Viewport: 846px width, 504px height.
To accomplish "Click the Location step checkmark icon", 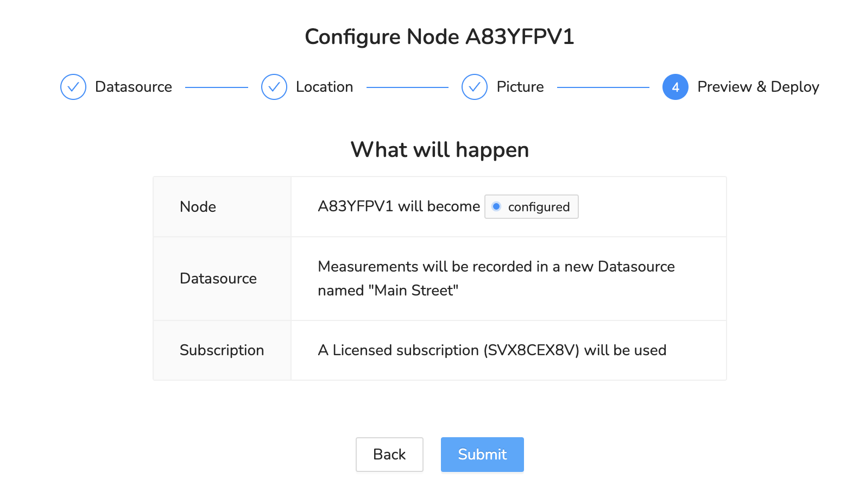I will (x=274, y=87).
